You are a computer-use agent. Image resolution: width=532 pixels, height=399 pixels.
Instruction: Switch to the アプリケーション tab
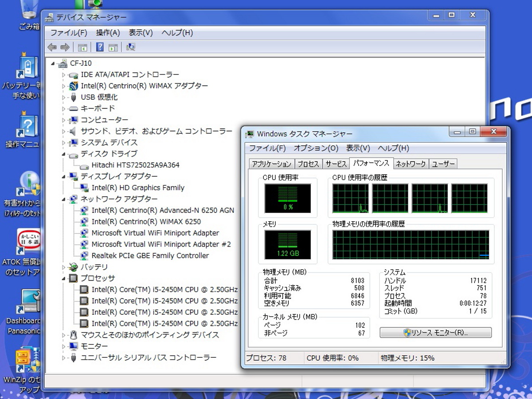271,164
